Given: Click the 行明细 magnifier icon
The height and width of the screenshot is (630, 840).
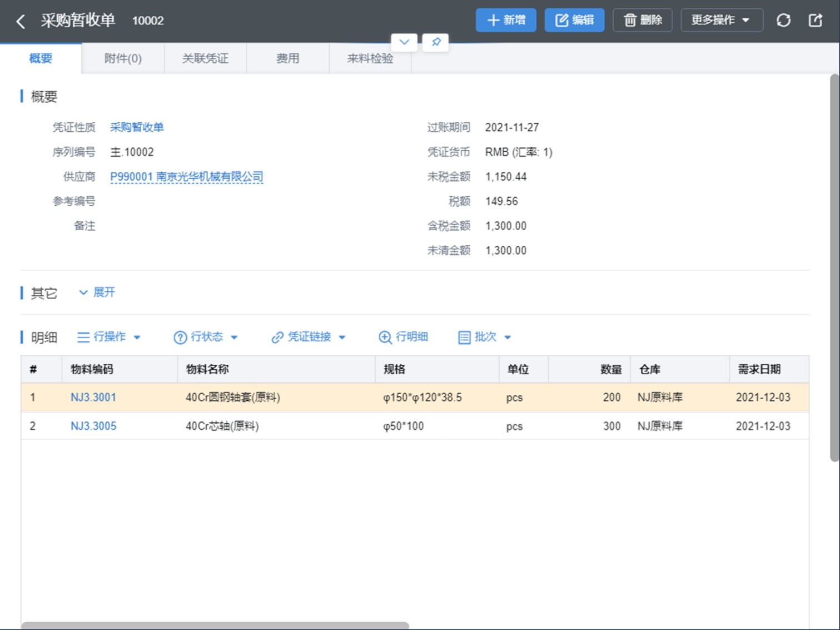Looking at the screenshot, I should point(385,338).
